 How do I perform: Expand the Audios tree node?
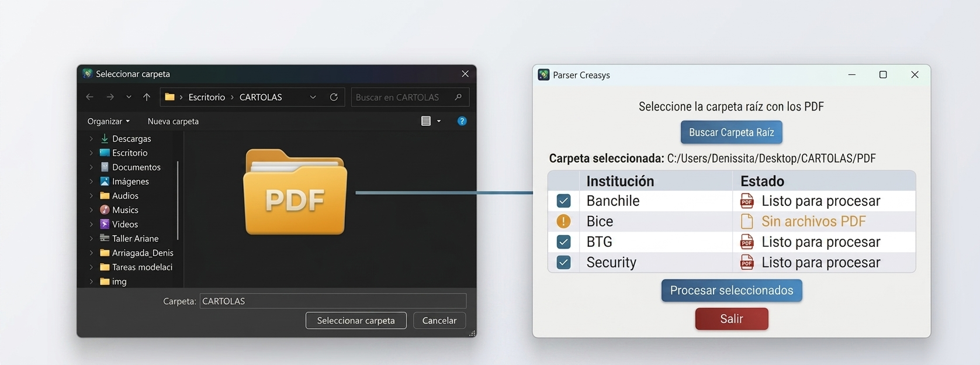tap(91, 195)
